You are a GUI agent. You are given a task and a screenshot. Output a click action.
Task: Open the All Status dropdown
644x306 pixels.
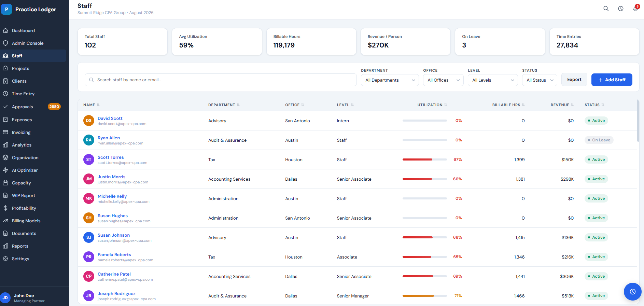(x=540, y=80)
